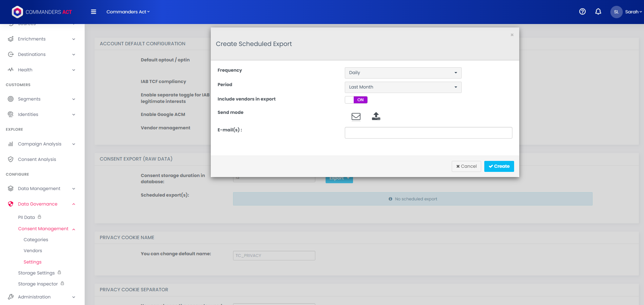Select the upload send mode icon
The height and width of the screenshot is (305, 644).
coord(376,116)
